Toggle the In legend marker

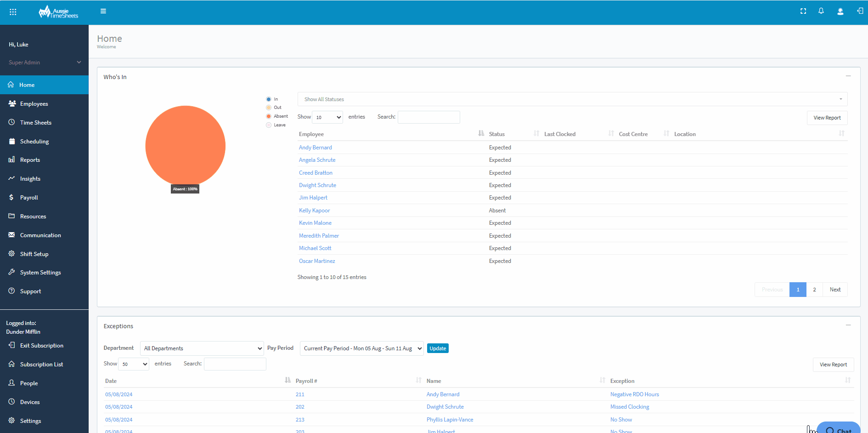[x=269, y=99]
